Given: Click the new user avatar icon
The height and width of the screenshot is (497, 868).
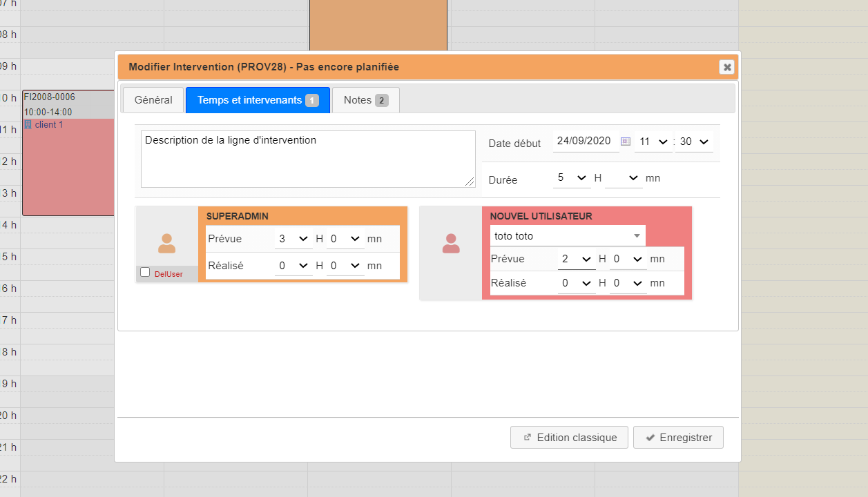Looking at the screenshot, I should tap(450, 243).
